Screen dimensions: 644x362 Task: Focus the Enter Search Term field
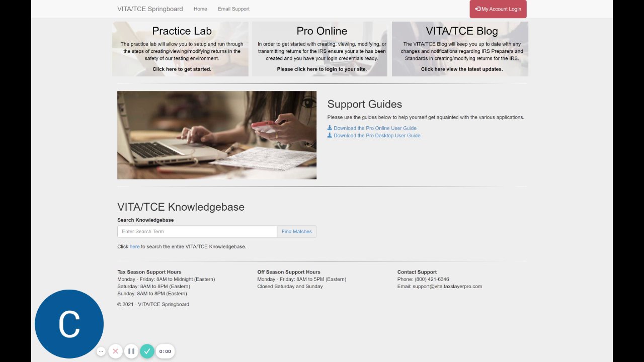(197, 232)
